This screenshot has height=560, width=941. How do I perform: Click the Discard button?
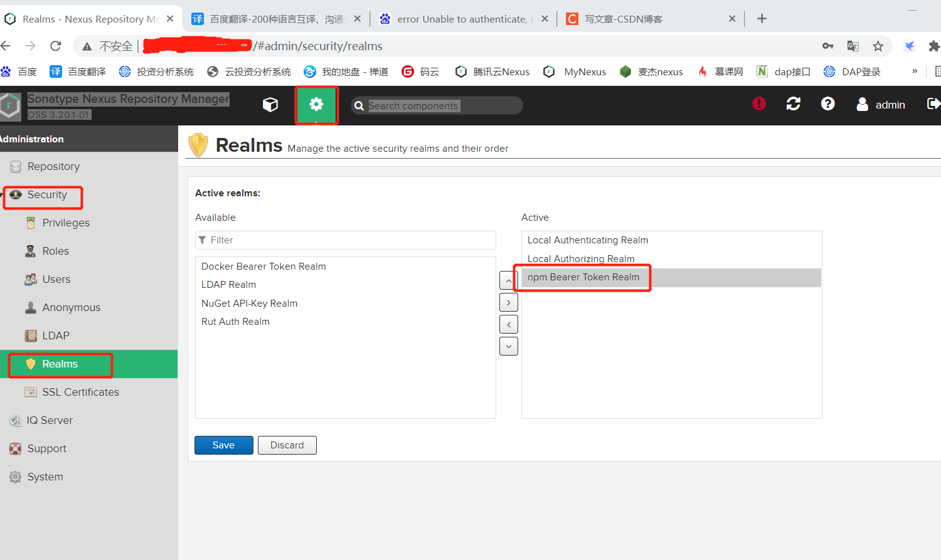pyautogui.click(x=287, y=445)
